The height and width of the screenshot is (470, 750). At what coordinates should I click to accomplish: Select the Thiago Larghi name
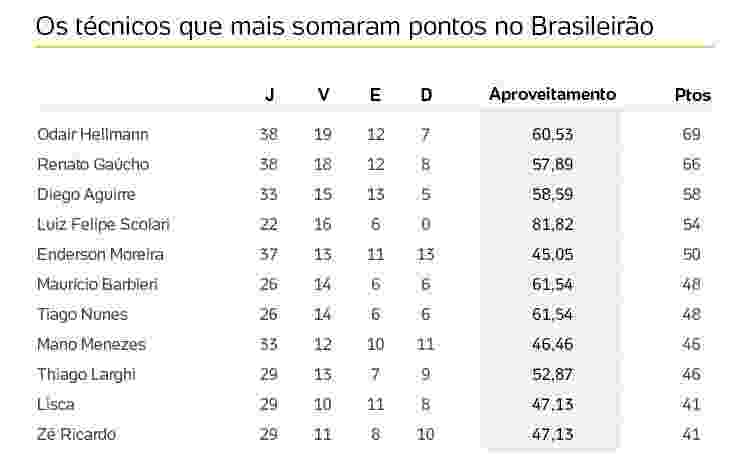pyautogui.click(x=87, y=374)
